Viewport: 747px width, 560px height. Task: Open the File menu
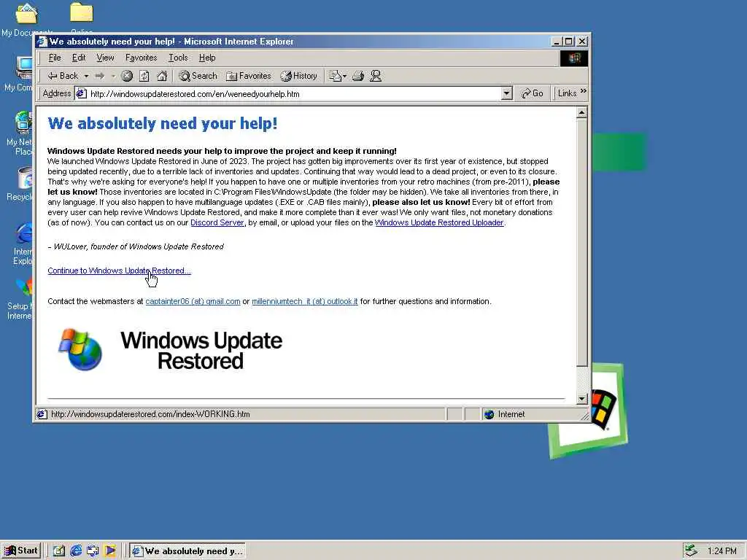pyautogui.click(x=55, y=58)
